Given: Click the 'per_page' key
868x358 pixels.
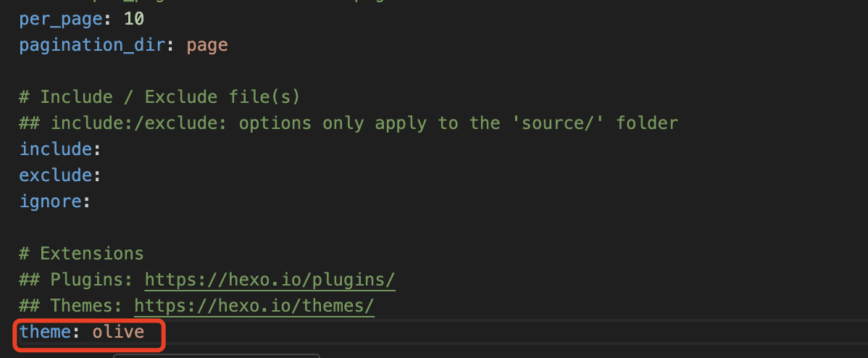Looking at the screenshot, I should click(x=62, y=19).
